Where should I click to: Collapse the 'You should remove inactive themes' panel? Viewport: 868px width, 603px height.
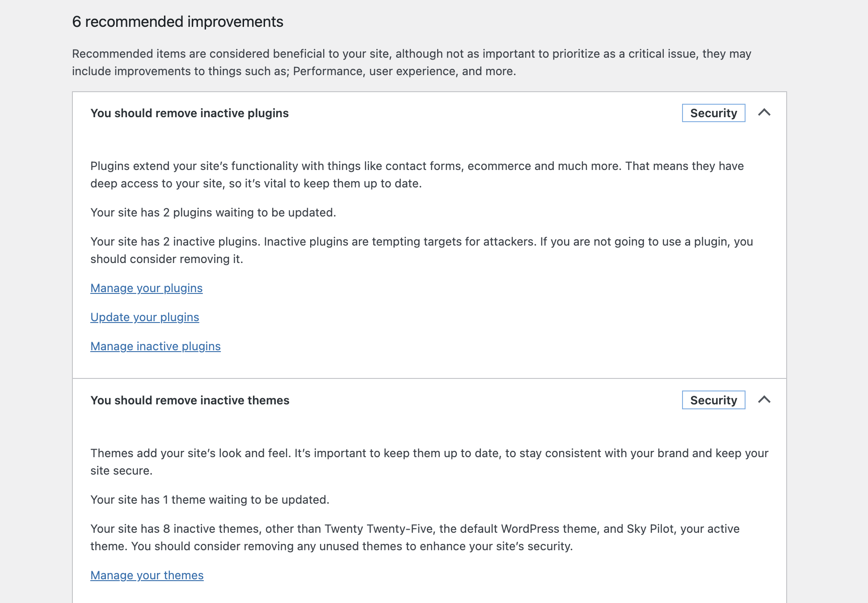point(765,400)
